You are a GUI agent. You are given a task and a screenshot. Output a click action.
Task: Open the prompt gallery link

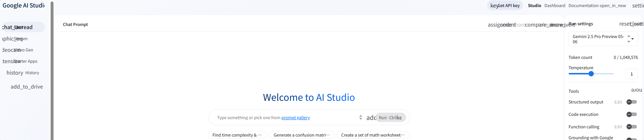(295, 118)
